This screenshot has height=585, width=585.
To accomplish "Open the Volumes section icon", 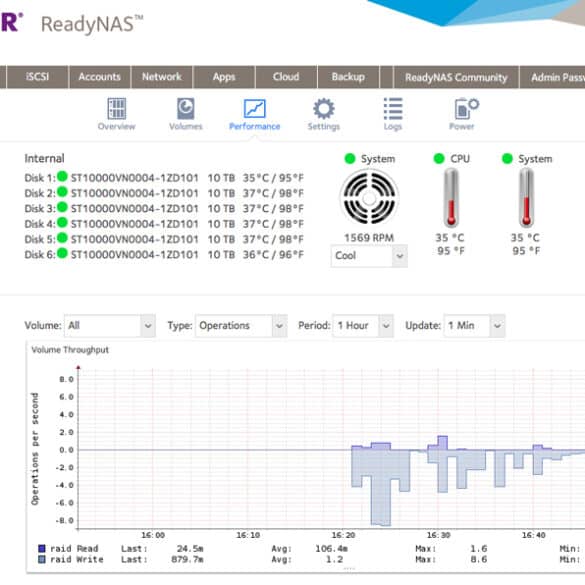I will [x=185, y=109].
